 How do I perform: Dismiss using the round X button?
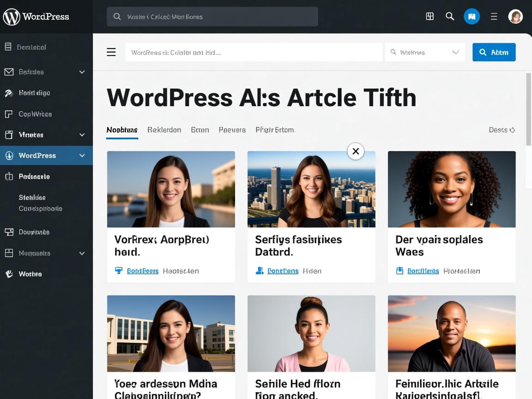pos(356,151)
